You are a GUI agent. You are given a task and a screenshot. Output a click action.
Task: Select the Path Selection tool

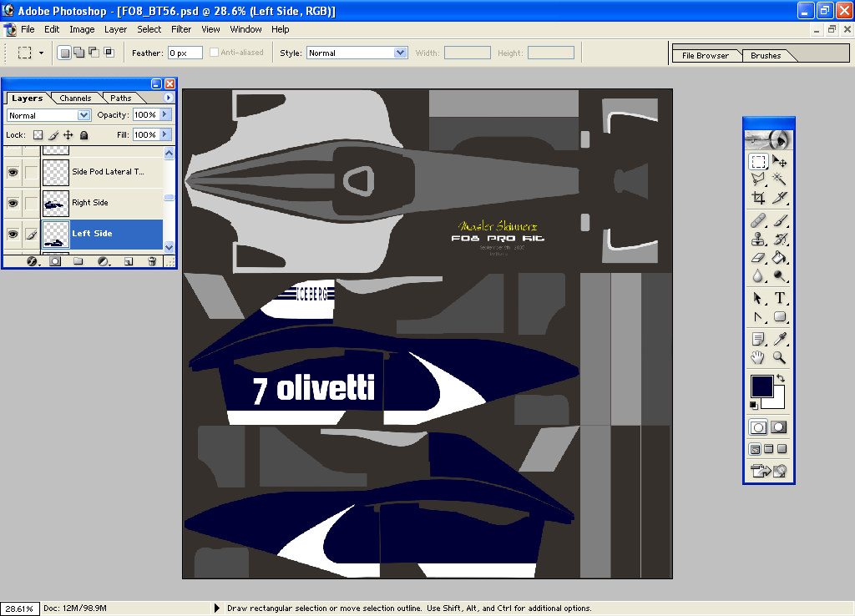[758, 298]
